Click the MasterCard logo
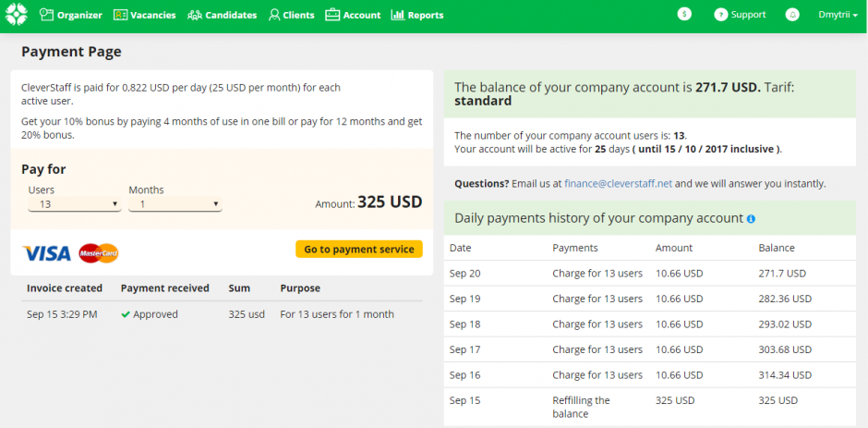 pyautogui.click(x=99, y=253)
